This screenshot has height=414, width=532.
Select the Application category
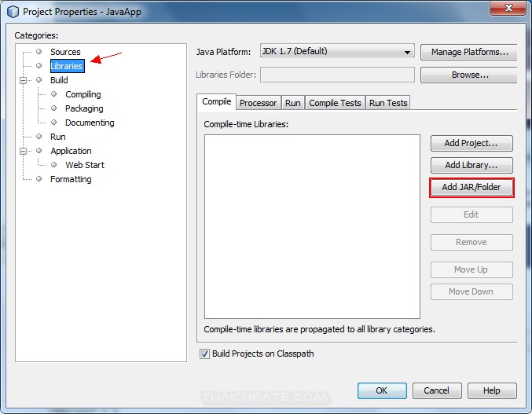tap(71, 151)
